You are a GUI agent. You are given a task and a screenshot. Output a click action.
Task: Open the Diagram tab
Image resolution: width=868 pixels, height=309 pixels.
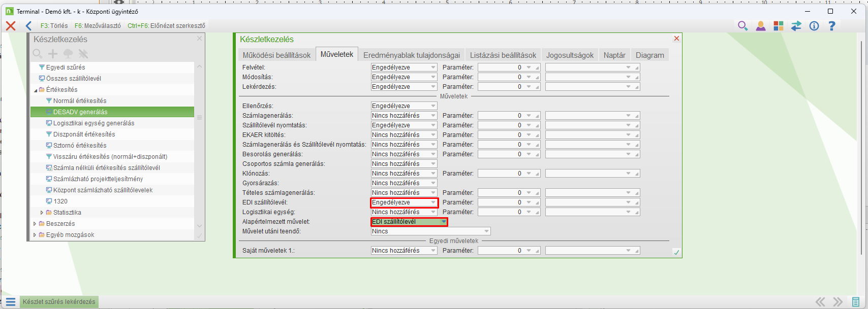point(650,55)
